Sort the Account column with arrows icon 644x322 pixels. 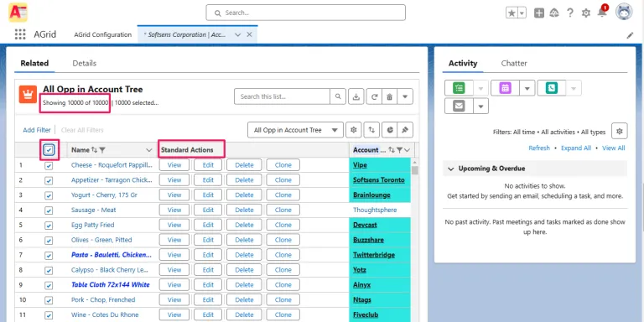(x=392, y=150)
